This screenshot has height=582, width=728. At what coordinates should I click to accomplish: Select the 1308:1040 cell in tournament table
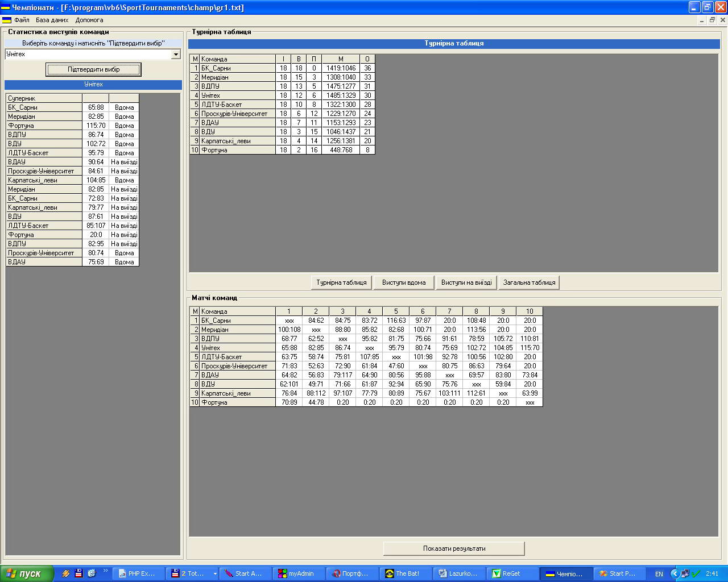pyautogui.click(x=341, y=77)
